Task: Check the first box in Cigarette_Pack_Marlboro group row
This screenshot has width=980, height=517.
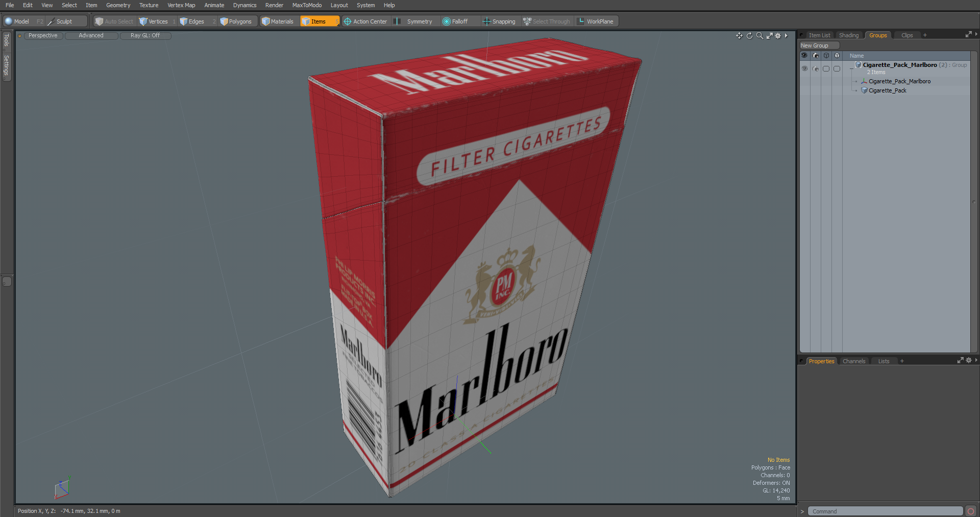Action: pyautogui.click(x=826, y=68)
